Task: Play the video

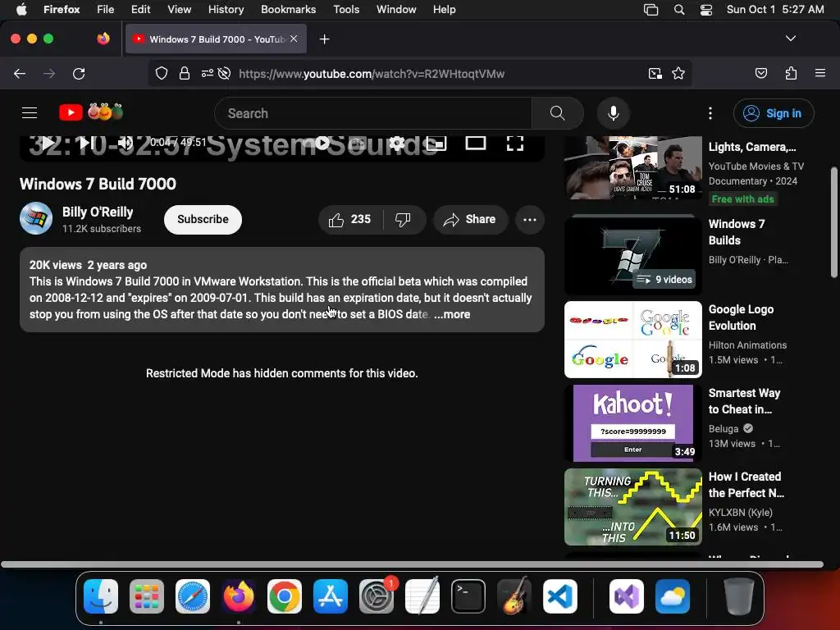Action: coord(48,143)
